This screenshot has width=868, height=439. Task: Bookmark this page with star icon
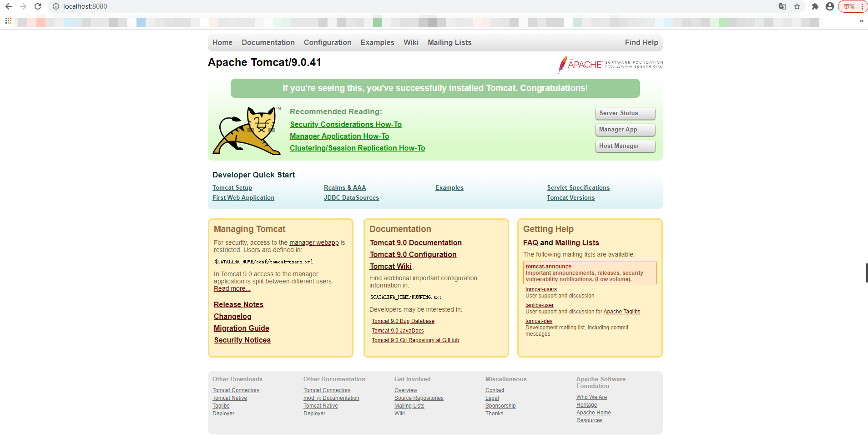797,6
